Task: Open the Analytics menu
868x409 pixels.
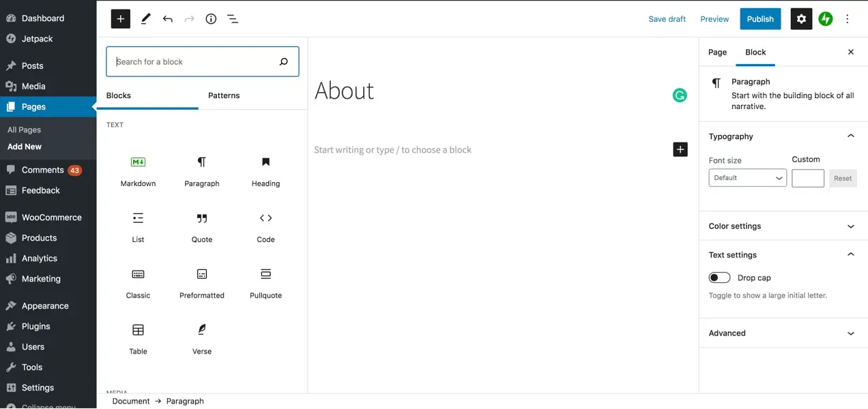Action: tap(48, 258)
